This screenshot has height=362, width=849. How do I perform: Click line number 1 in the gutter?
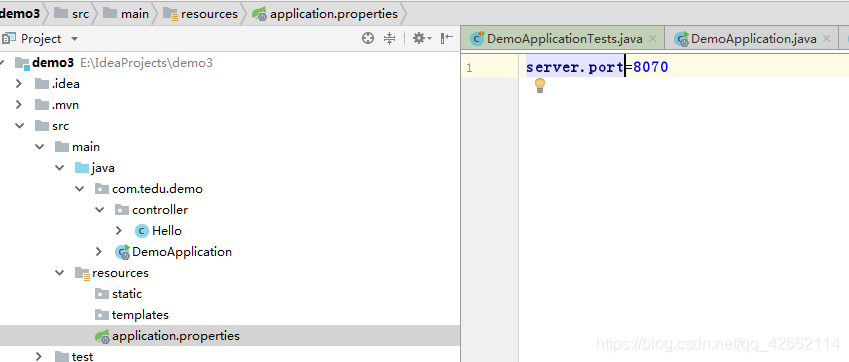469,68
